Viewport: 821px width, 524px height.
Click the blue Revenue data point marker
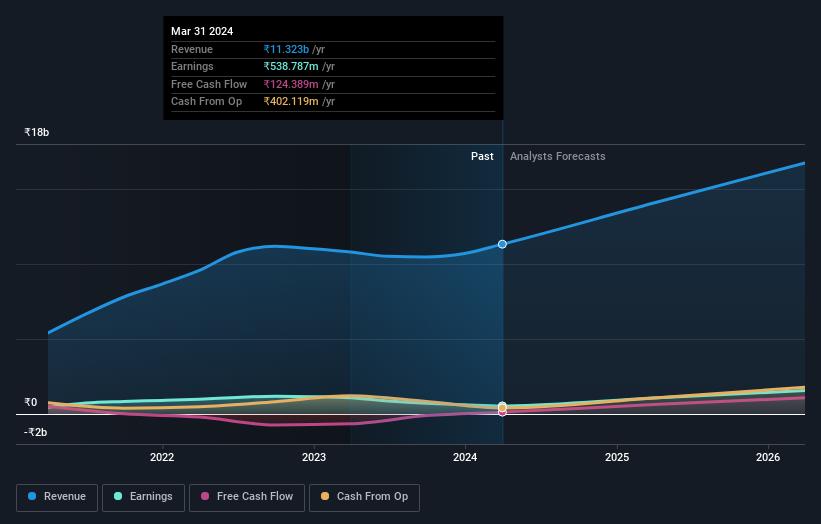coord(502,244)
